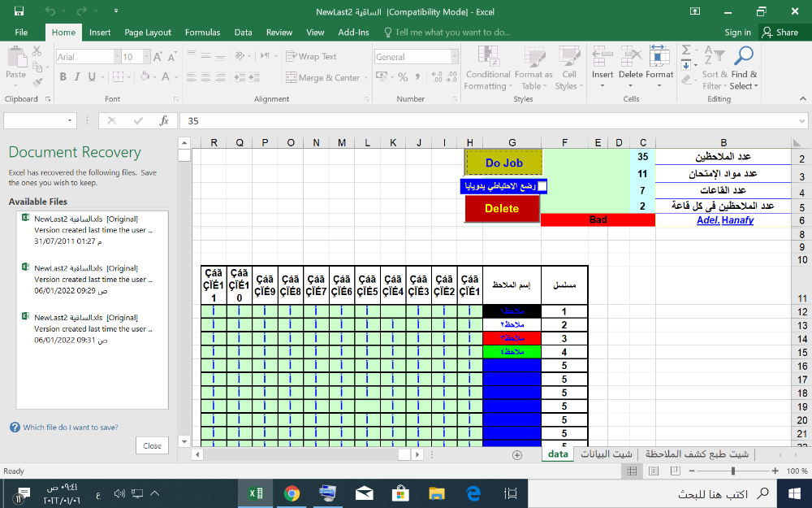This screenshot has height=508, width=812.
Task: Switch to the Review tab
Action: tap(279, 33)
